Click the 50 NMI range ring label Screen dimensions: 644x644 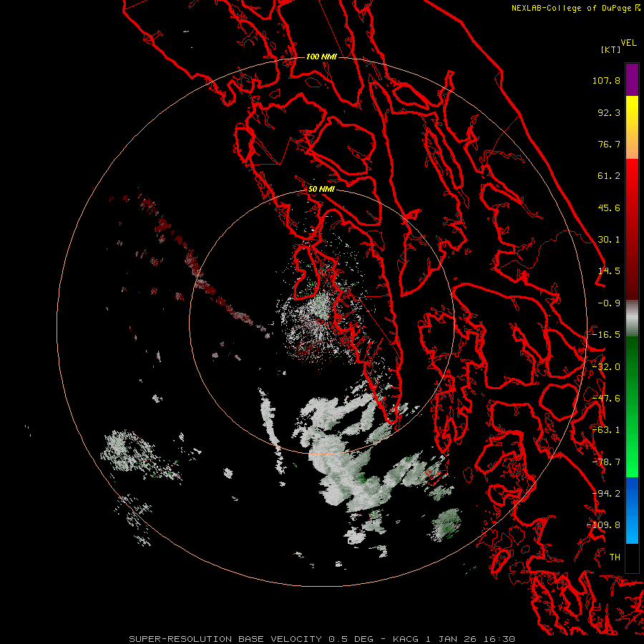321,189
